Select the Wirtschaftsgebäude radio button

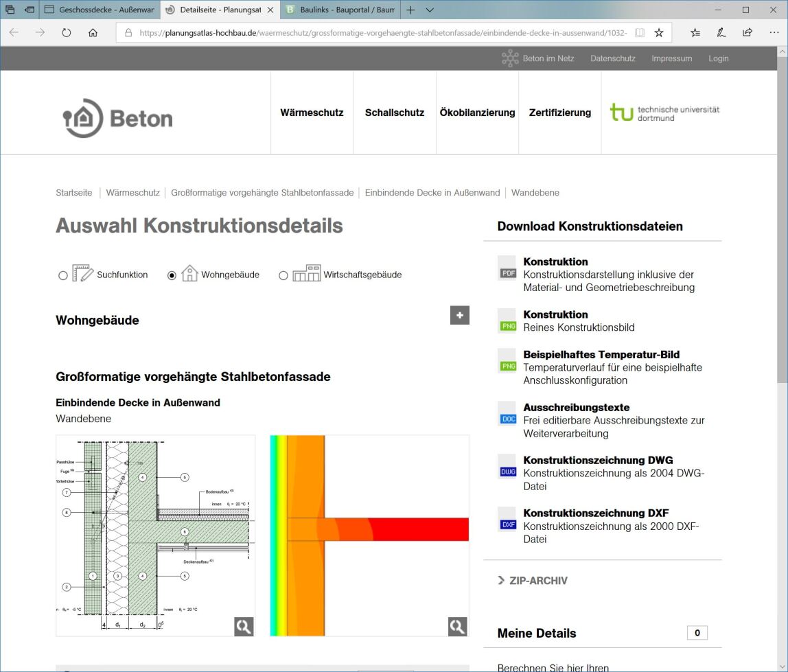[x=283, y=275]
